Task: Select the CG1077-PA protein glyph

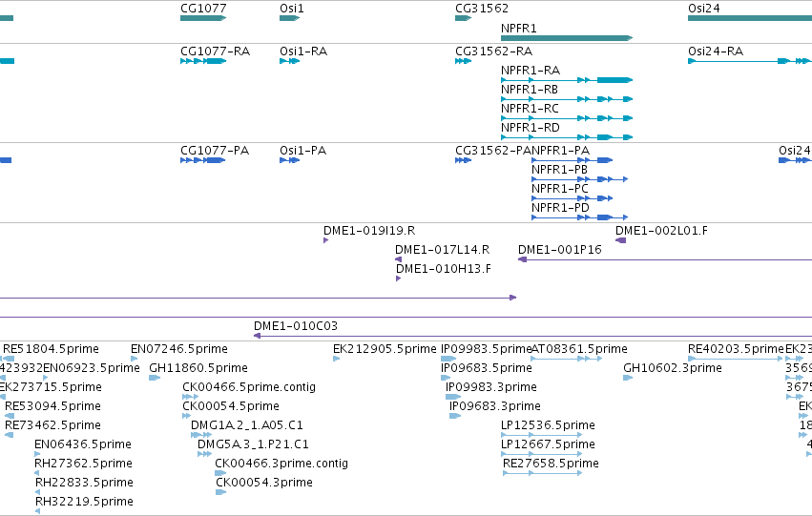Action: point(202,160)
